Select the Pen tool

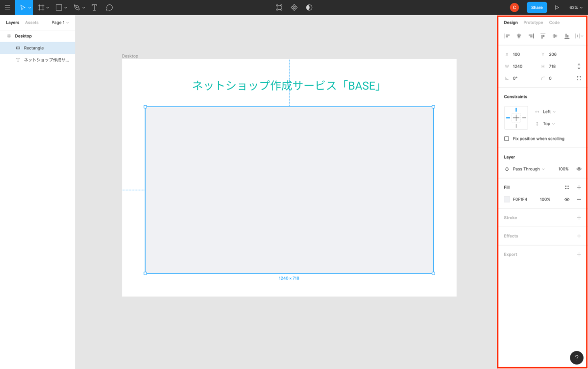(x=76, y=7)
